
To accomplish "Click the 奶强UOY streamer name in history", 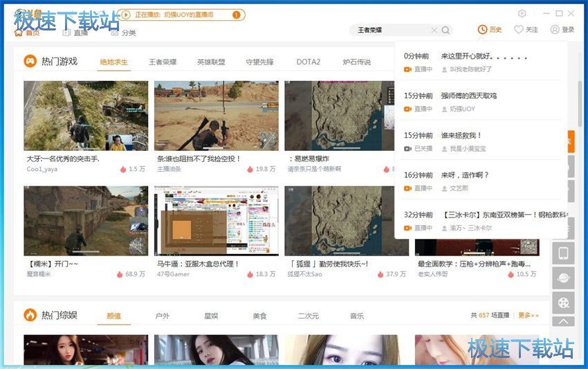I will [462, 109].
